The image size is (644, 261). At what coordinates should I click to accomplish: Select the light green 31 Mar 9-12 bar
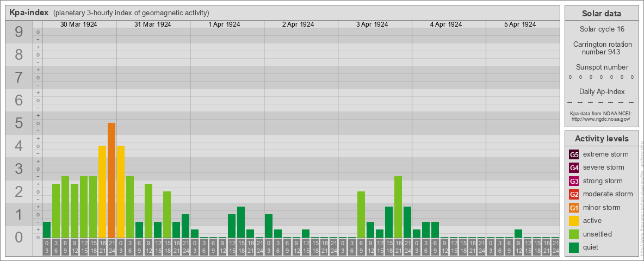(148, 210)
